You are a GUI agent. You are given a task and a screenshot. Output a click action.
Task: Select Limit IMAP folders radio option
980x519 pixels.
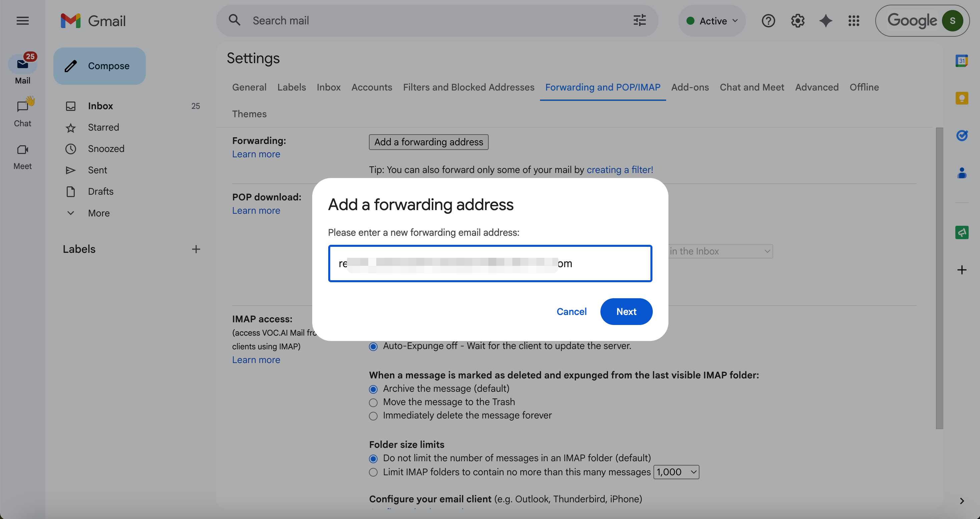[373, 473]
